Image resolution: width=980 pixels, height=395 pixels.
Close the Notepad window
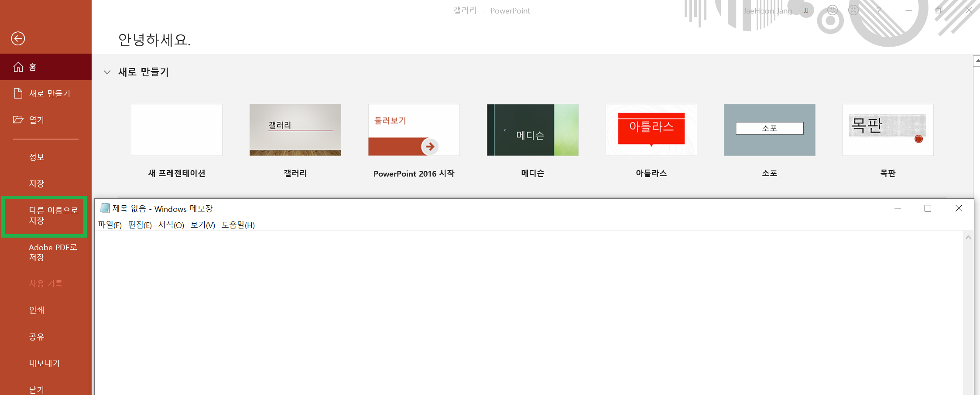click(x=959, y=208)
